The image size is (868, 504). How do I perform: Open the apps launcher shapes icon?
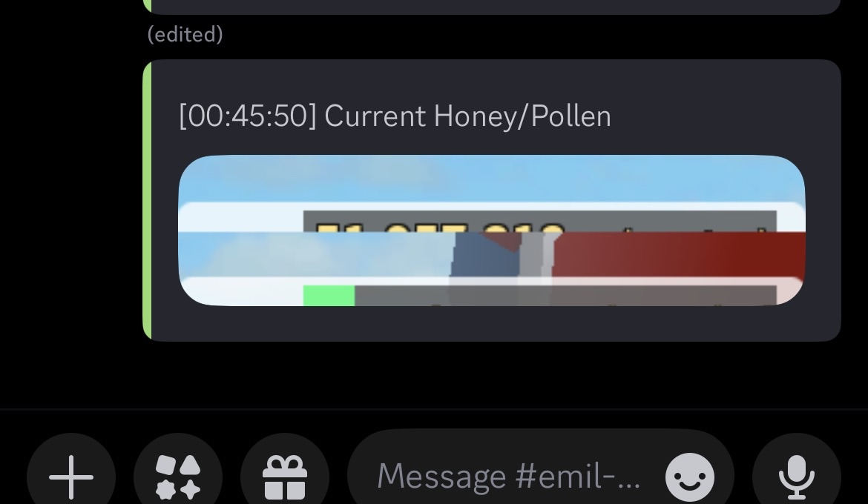pyautogui.click(x=178, y=476)
